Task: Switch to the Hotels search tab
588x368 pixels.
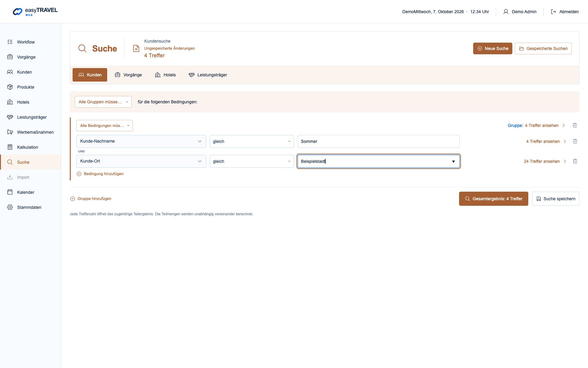Action: [165, 75]
